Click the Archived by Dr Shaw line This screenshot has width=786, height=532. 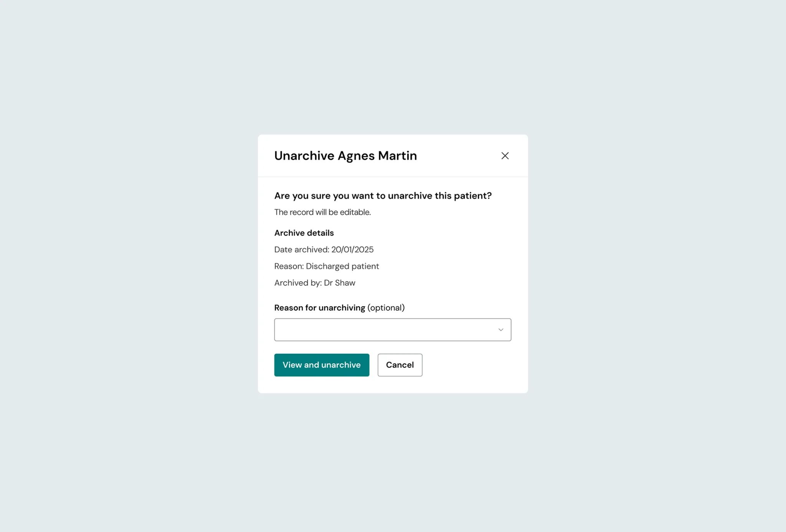coord(315,283)
